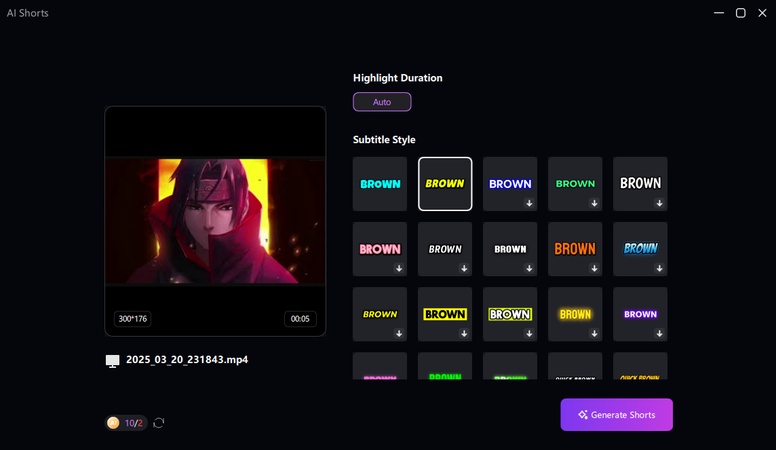Download the small bold white BROWN style arrow
The height and width of the screenshot is (450, 776).
529,268
